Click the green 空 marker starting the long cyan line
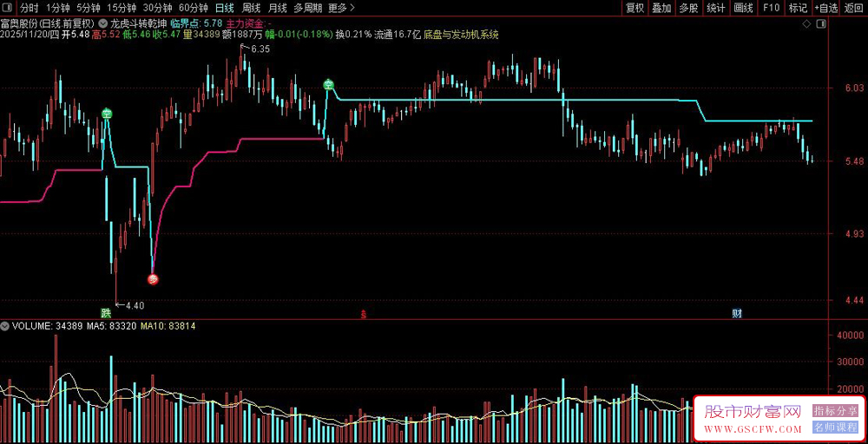This screenshot has height=444, width=868. click(329, 85)
